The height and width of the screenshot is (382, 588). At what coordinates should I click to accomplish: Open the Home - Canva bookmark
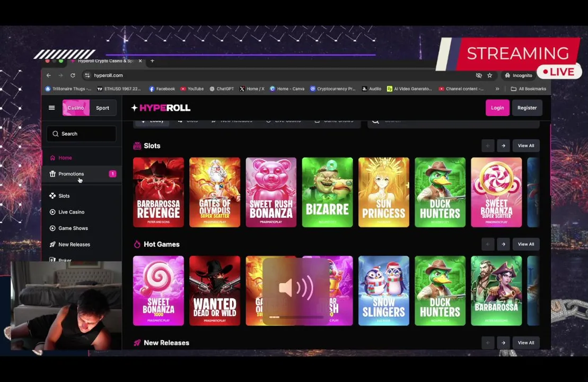[287, 89]
